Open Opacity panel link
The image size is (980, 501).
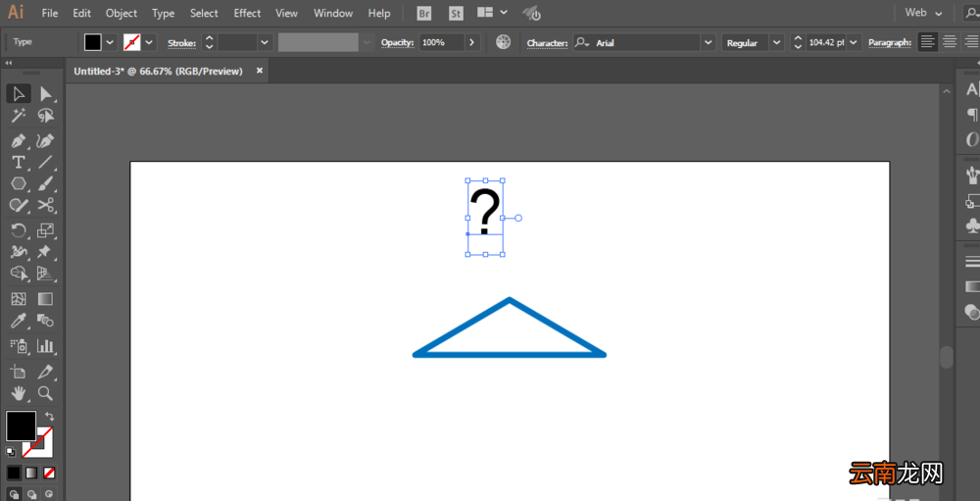tap(398, 42)
